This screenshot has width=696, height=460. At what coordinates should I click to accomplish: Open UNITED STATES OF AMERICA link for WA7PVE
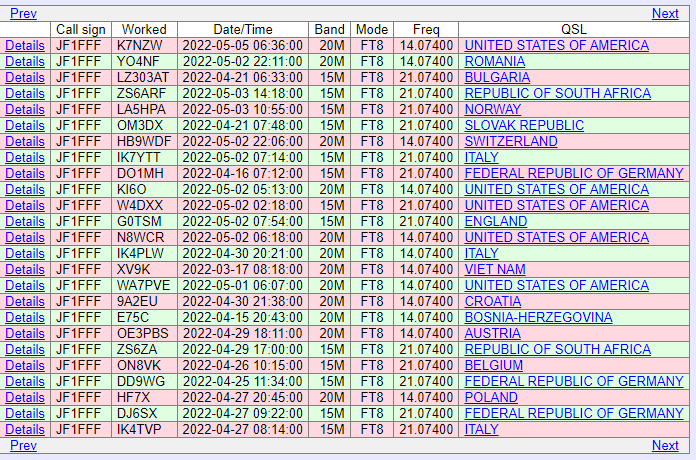(x=557, y=285)
